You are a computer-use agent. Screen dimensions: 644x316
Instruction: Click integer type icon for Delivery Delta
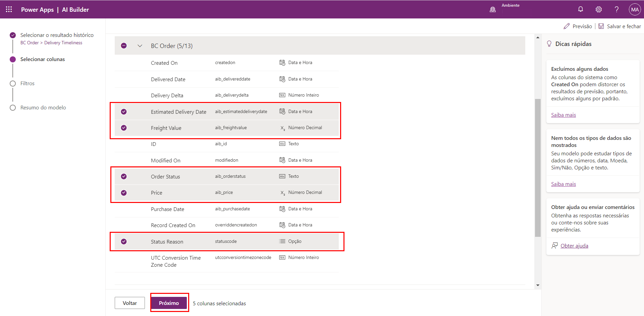click(282, 95)
